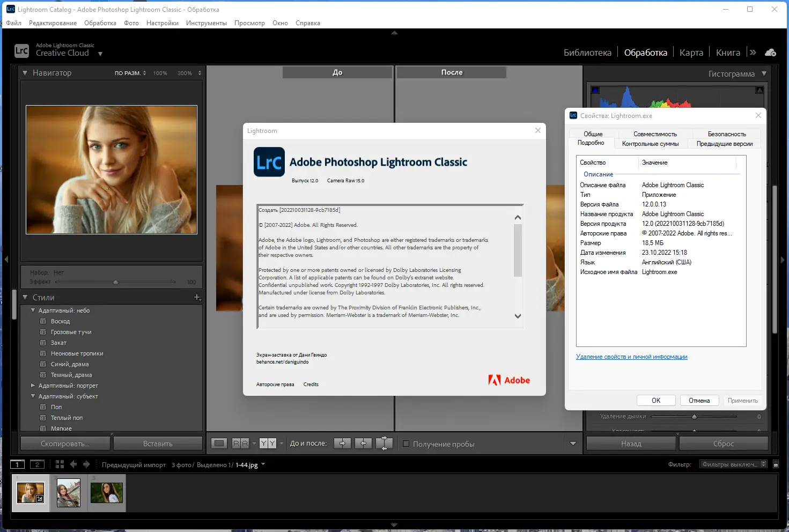This screenshot has width=789, height=532.
Task: Click the Creative Cloud sync cloud icon
Action: tap(770, 52)
